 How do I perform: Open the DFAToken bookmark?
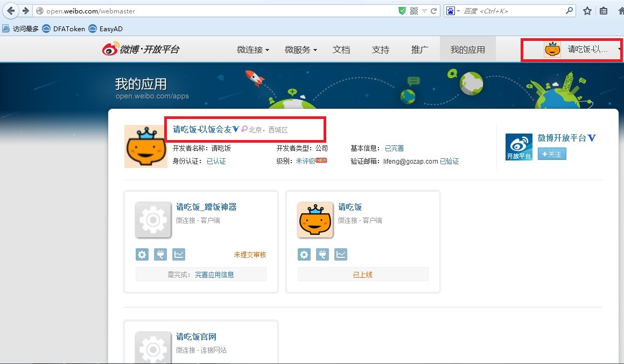[x=64, y=29]
